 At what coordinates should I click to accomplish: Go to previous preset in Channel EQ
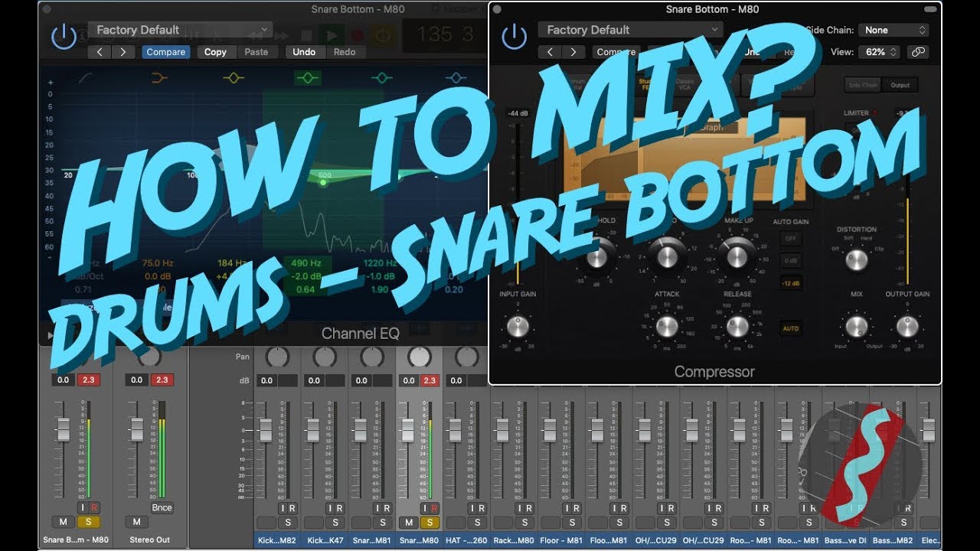[x=100, y=52]
